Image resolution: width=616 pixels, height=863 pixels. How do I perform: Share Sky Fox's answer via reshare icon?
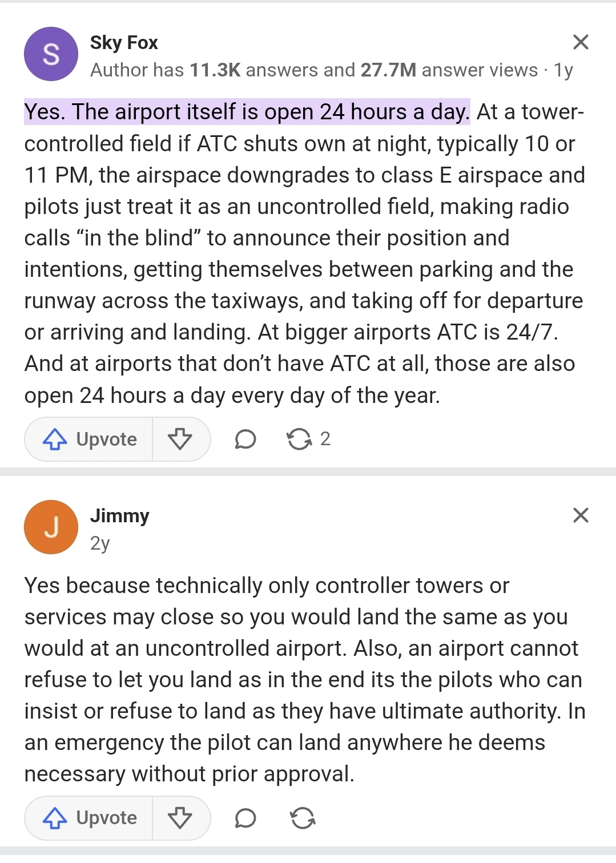click(299, 439)
